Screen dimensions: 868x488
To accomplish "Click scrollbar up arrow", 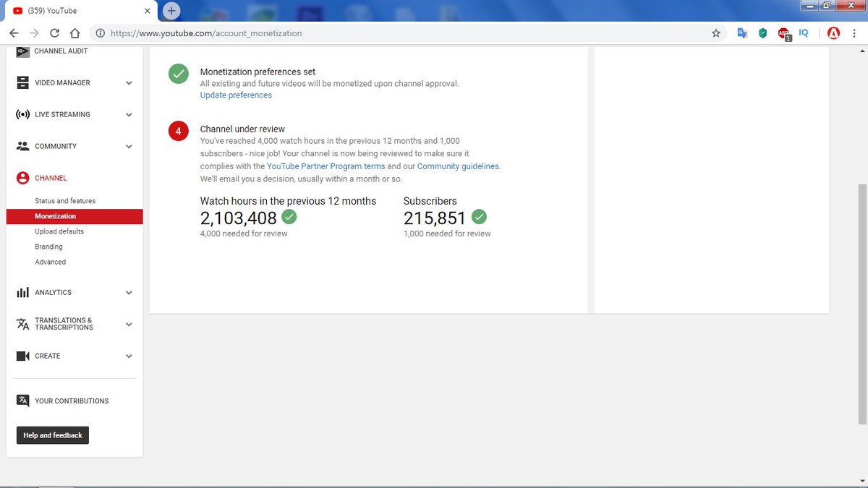I will point(861,51).
